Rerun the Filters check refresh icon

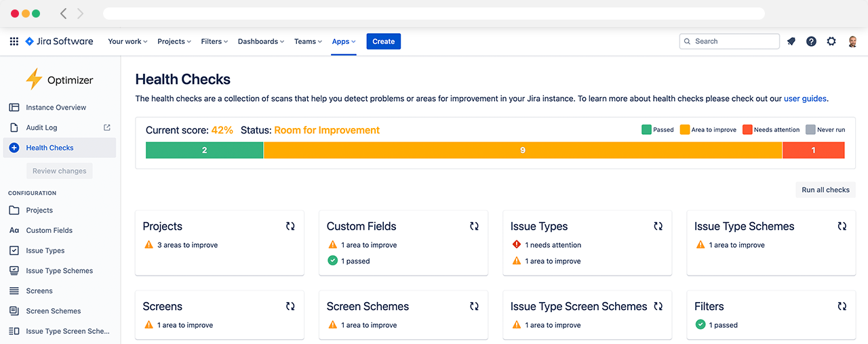(842, 306)
